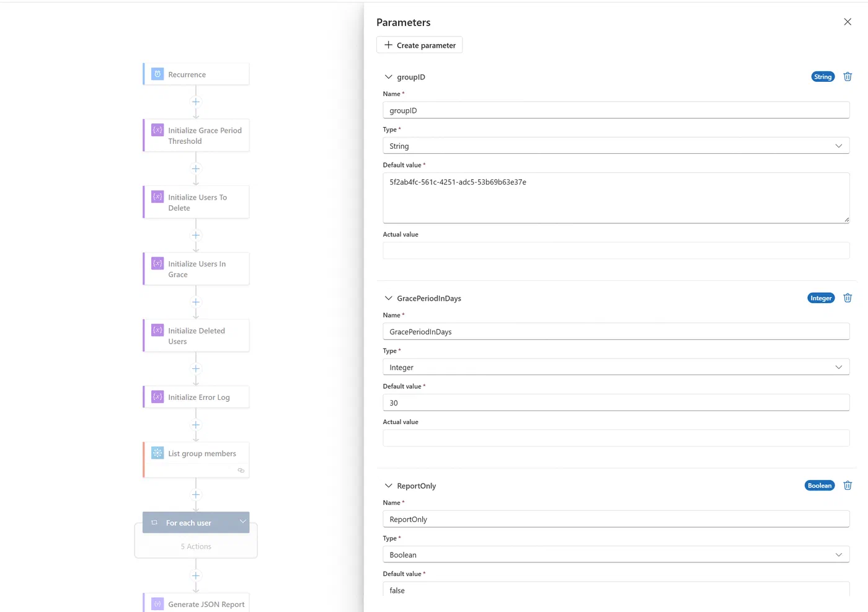
Task: Click the GracePeriodInDays Name input field
Action: [x=616, y=332]
